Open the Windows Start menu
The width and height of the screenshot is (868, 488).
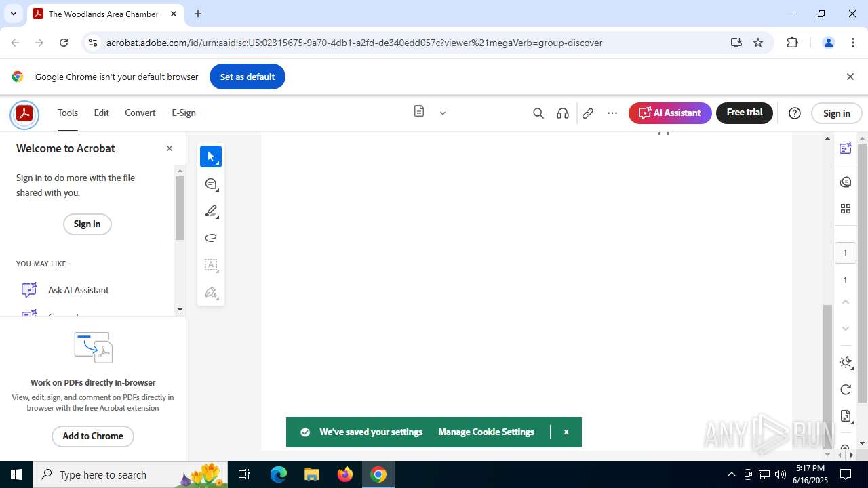click(16, 474)
